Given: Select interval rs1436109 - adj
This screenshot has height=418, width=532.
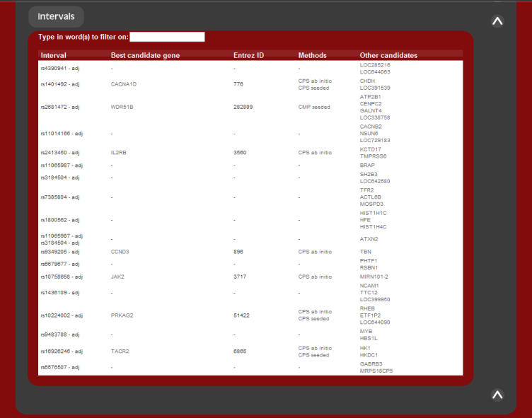Looking at the screenshot, I should [x=60, y=293].
